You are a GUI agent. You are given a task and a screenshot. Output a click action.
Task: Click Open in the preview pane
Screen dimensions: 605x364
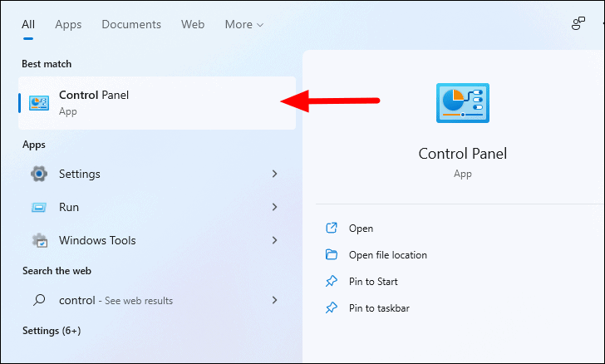[361, 229]
